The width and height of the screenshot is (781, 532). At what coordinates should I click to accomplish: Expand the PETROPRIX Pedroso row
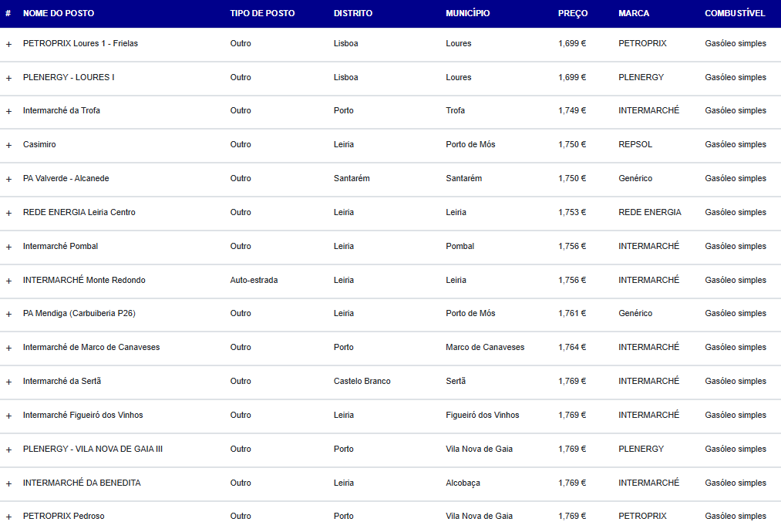point(8,517)
